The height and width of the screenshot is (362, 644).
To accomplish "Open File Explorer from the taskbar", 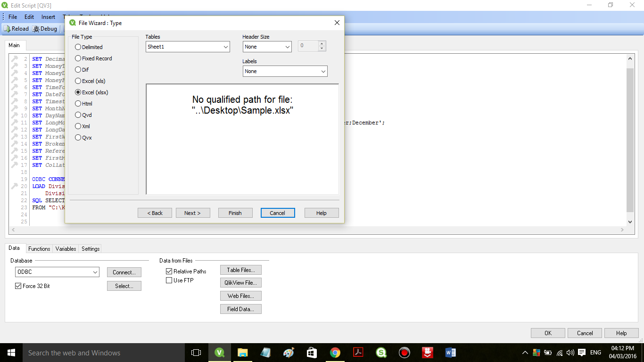I will point(242,353).
